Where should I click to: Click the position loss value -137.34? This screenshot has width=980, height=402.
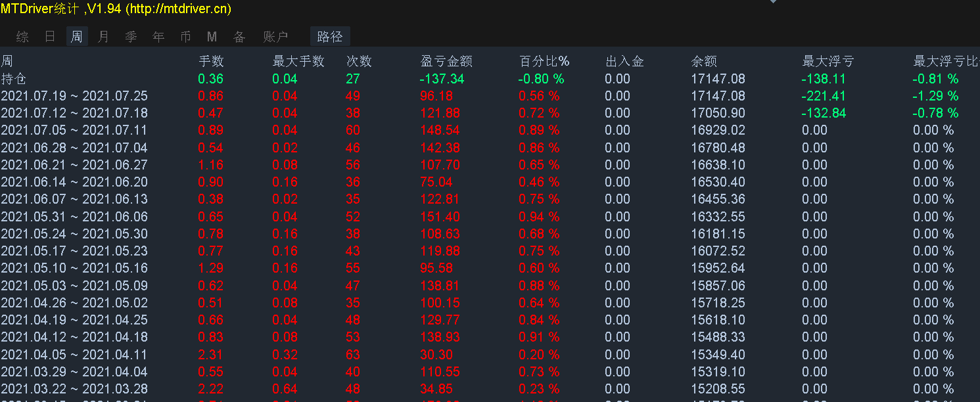click(442, 79)
